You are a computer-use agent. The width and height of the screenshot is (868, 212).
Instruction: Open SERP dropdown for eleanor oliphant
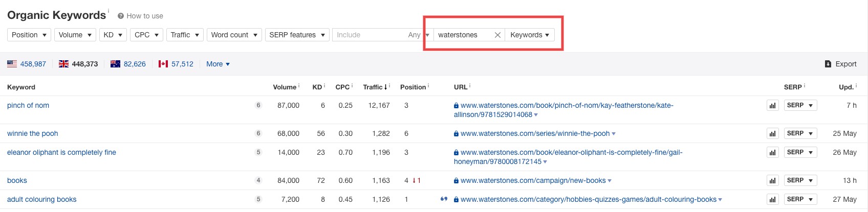800,152
